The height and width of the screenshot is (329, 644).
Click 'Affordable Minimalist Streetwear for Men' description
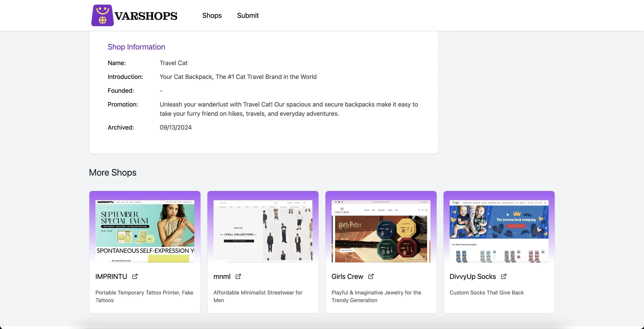pyautogui.click(x=258, y=296)
